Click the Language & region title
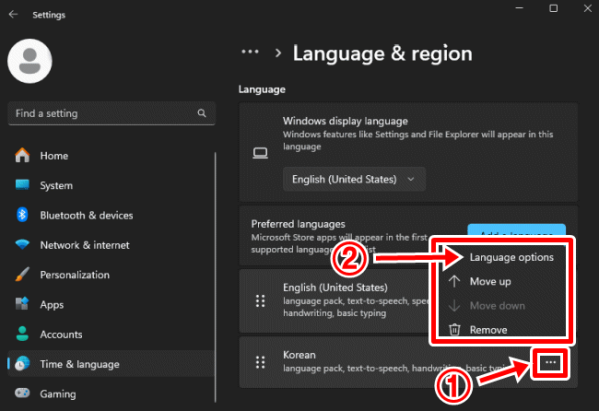Image resolution: width=599 pixels, height=411 pixels. pyautogui.click(x=382, y=53)
